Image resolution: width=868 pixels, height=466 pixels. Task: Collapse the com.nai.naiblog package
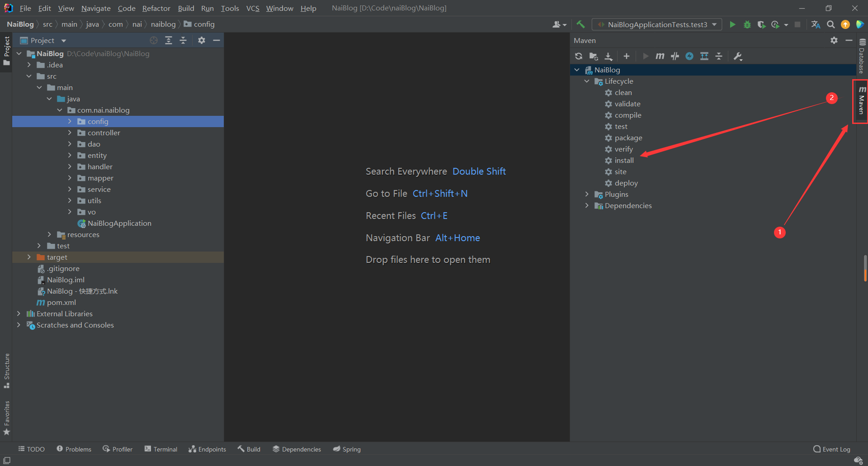coord(60,110)
